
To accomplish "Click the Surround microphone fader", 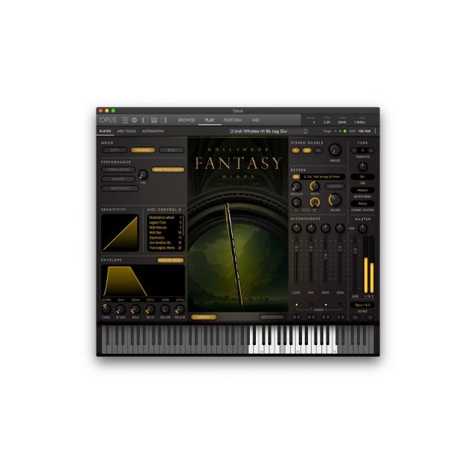I will (340, 248).
